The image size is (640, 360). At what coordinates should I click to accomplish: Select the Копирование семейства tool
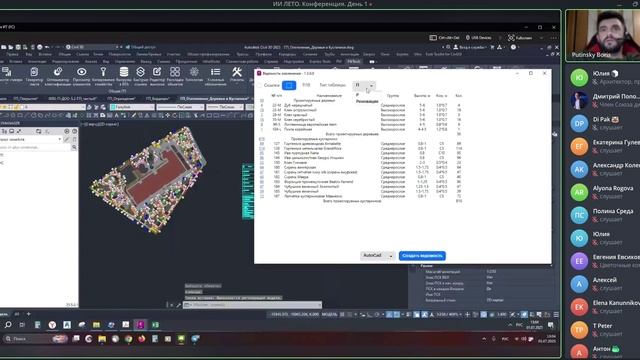pyautogui.click(x=103, y=76)
